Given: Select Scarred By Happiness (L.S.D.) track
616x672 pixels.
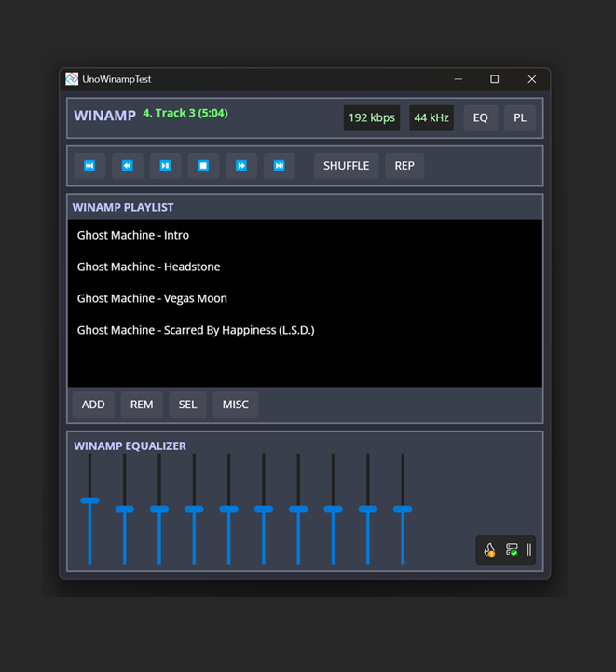Looking at the screenshot, I should coord(305,331).
